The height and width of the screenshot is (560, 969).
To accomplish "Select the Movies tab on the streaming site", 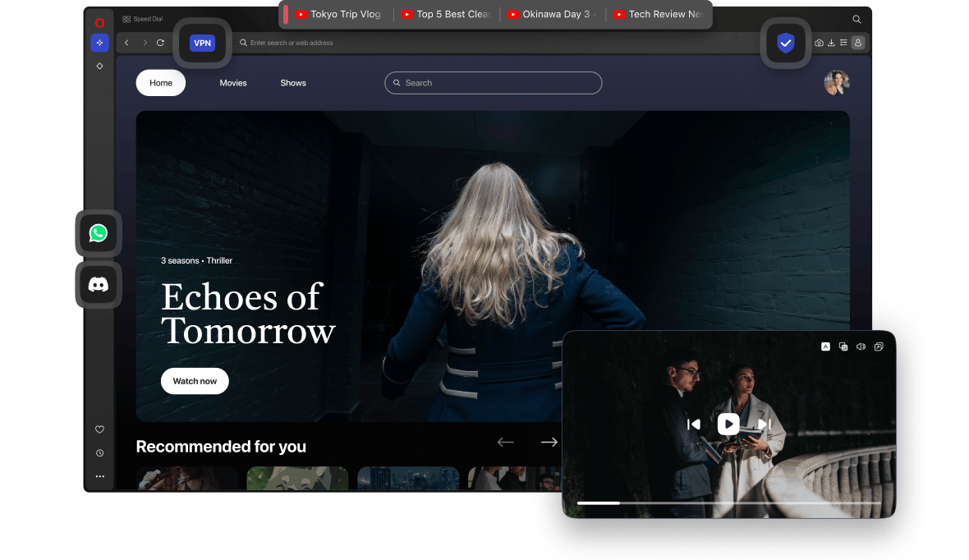I will pyautogui.click(x=233, y=83).
